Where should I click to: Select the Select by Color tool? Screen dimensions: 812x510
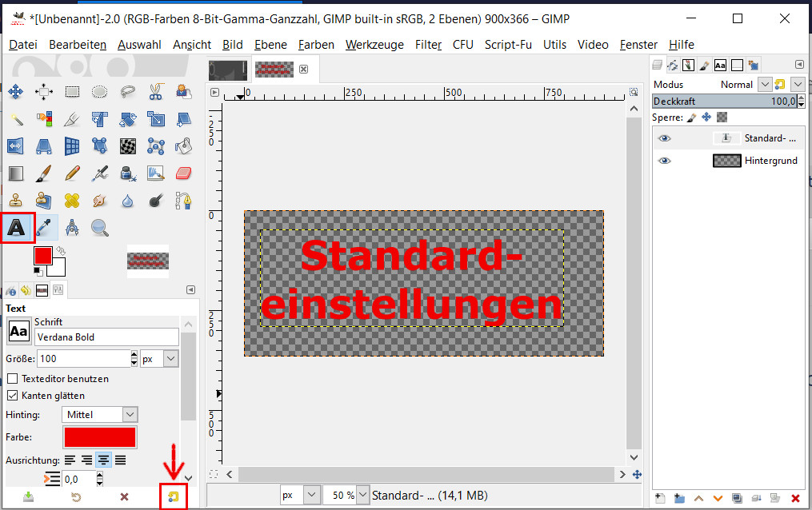pyautogui.click(x=43, y=119)
